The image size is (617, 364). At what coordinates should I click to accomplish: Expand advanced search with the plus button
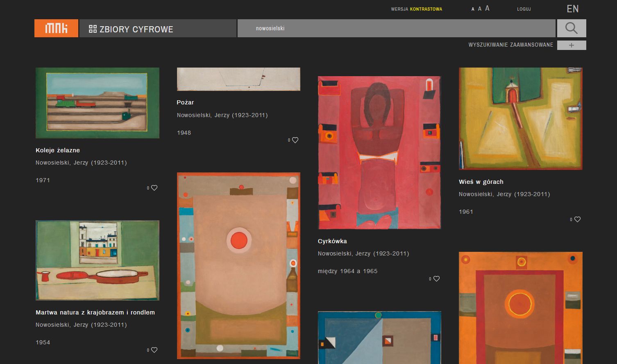(x=572, y=45)
